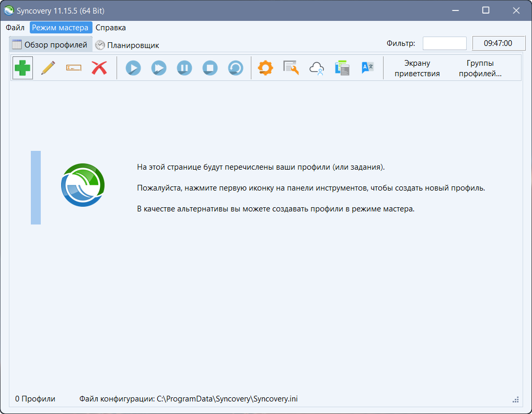Open the Справка menu

pyautogui.click(x=111, y=28)
